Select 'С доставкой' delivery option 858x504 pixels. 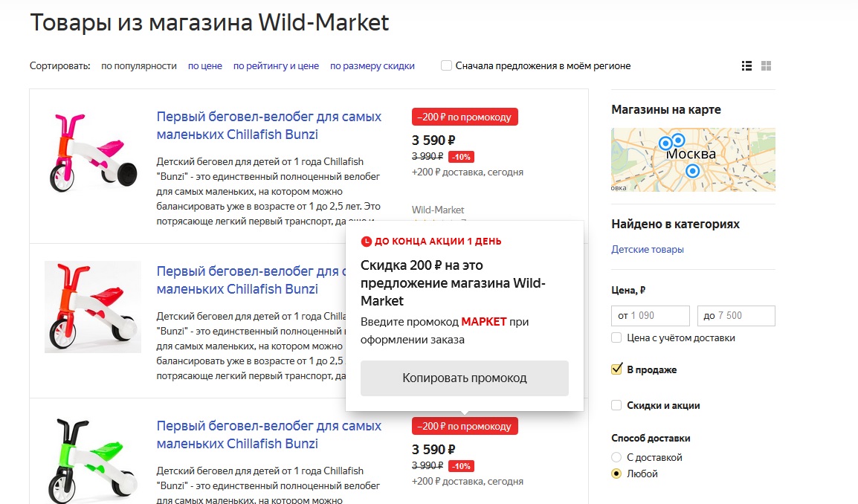tap(616, 457)
